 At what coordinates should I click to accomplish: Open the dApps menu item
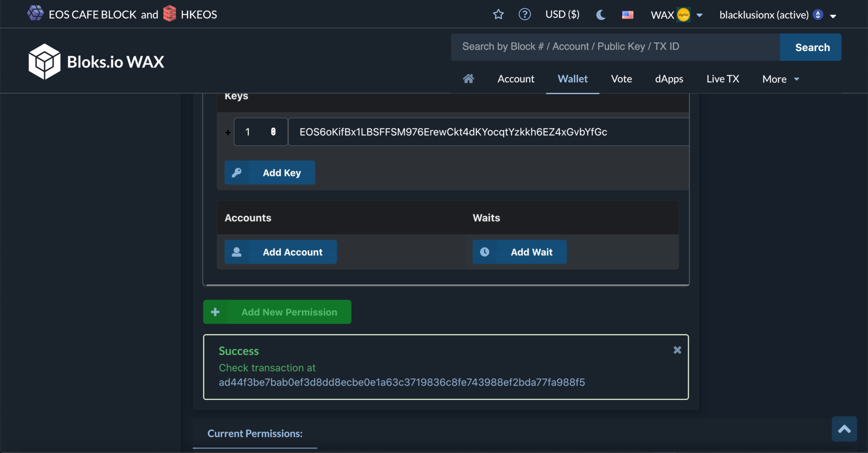(669, 79)
